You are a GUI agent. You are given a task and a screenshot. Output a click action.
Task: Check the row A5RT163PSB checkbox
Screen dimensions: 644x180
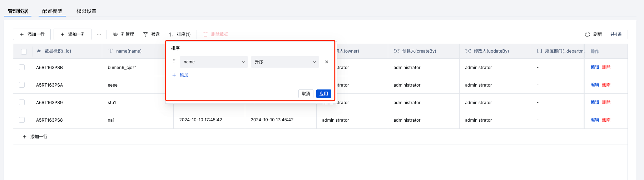point(22,67)
